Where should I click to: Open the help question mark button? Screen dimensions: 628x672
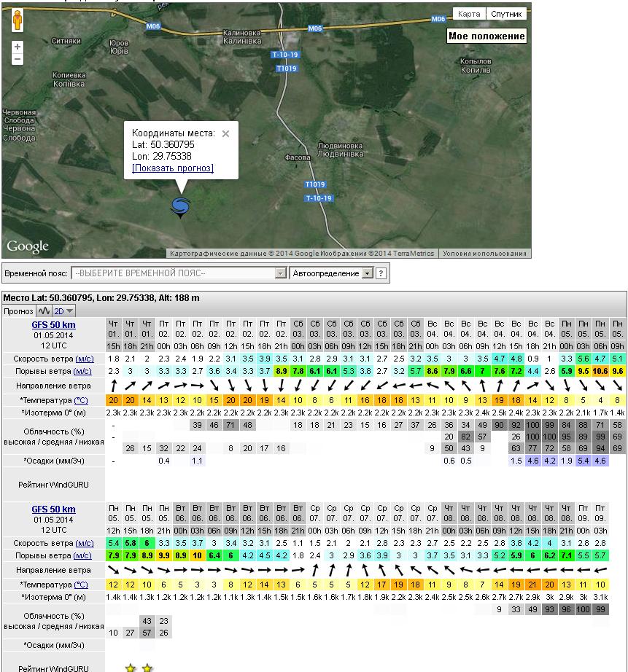[x=381, y=273]
